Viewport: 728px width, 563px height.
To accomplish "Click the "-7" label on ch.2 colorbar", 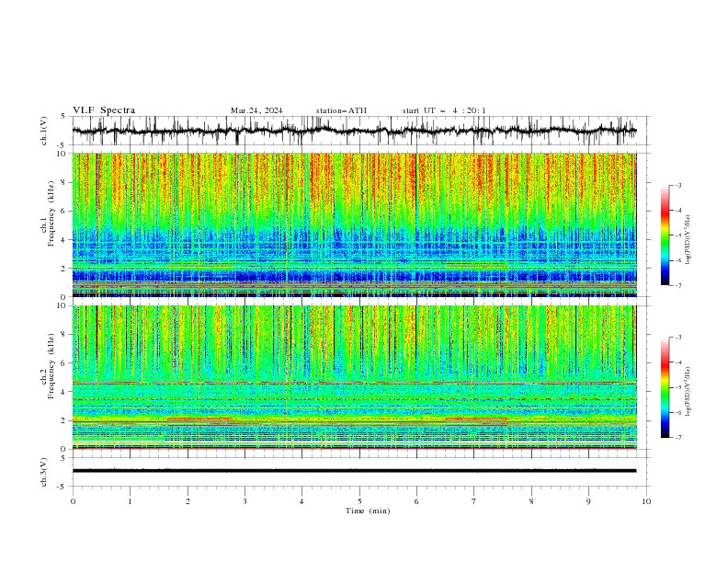I will click(677, 438).
